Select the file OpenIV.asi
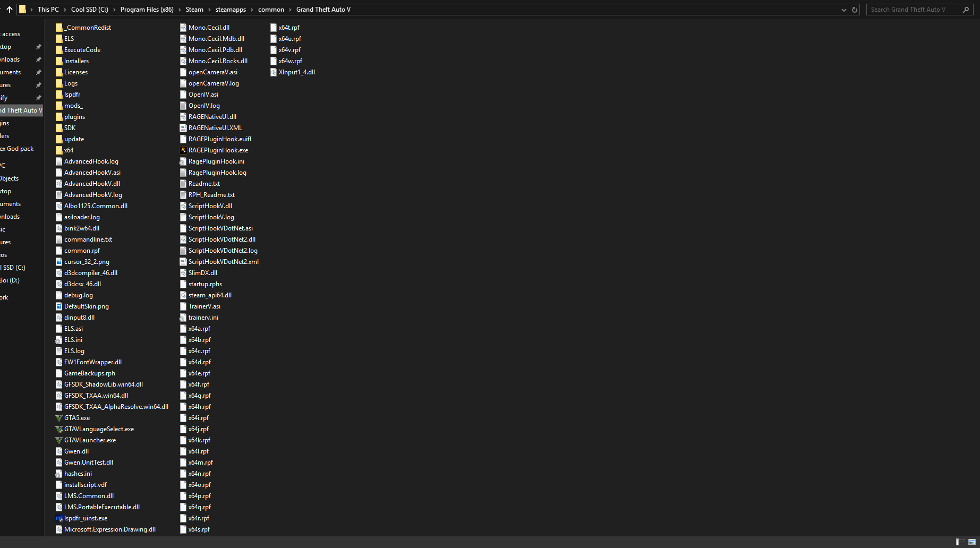Image resolution: width=980 pixels, height=548 pixels. pyautogui.click(x=203, y=95)
